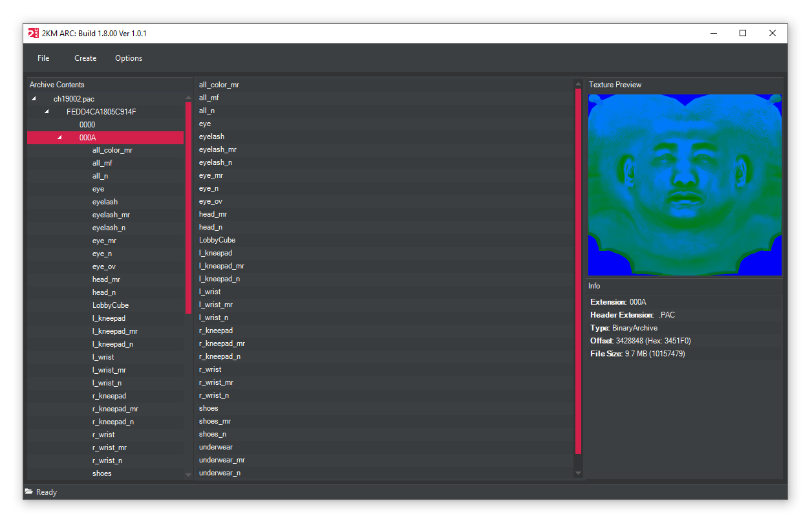Open the Options menu
This screenshot has height=520, width=812.
[128, 58]
